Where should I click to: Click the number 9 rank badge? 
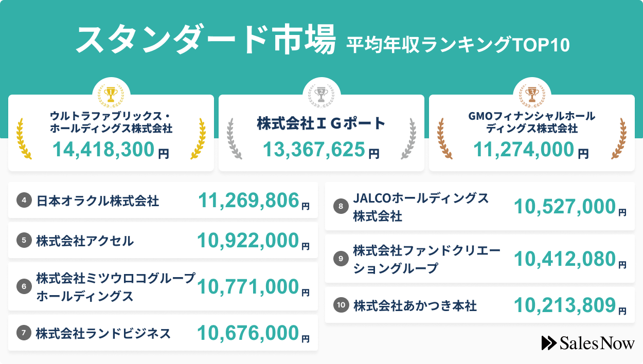point(341,259)
